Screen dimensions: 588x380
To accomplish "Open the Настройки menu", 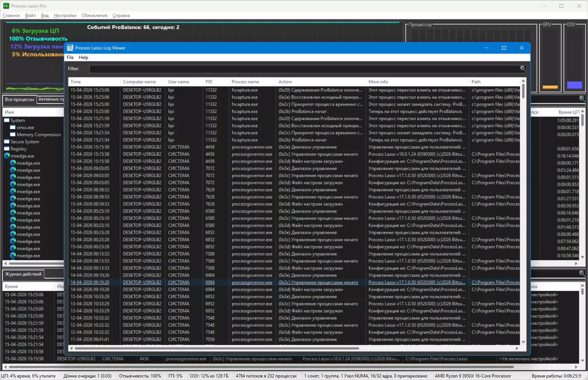I will [x=65, y=16].
